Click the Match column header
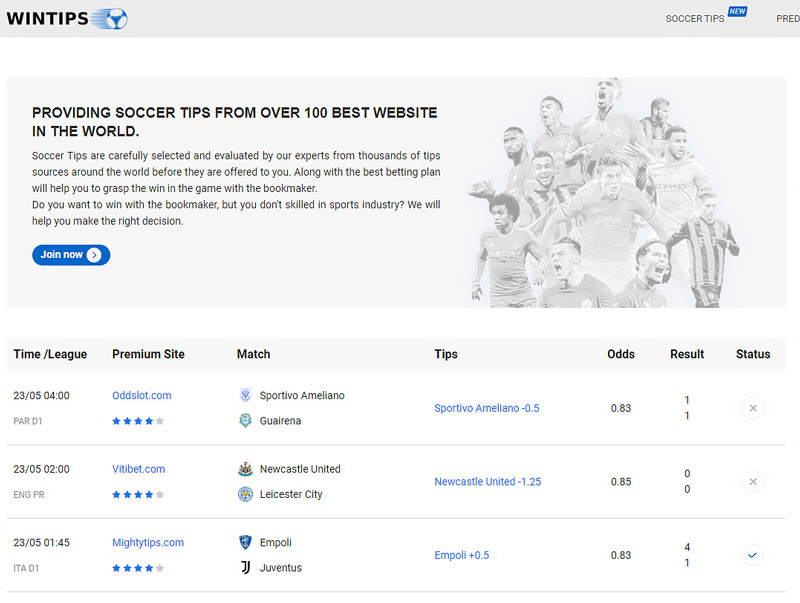Viewport: 800px width, 603px height. [254, 354]
